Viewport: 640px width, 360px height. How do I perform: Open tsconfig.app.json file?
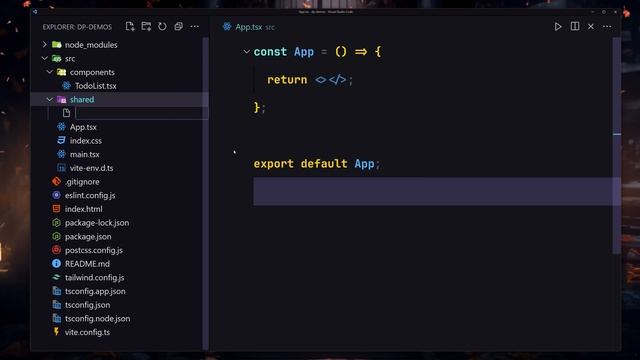click(x=95, y=291)
